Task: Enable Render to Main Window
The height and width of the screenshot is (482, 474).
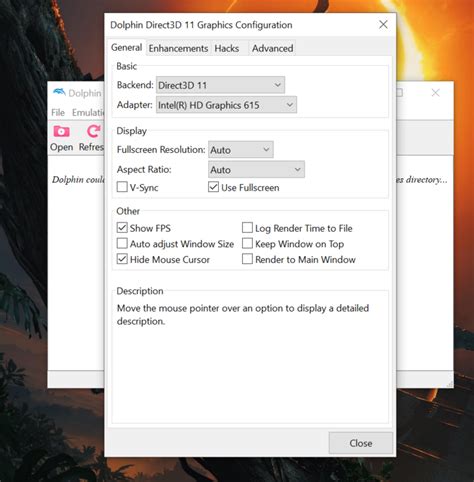Action: coord(247,259)
